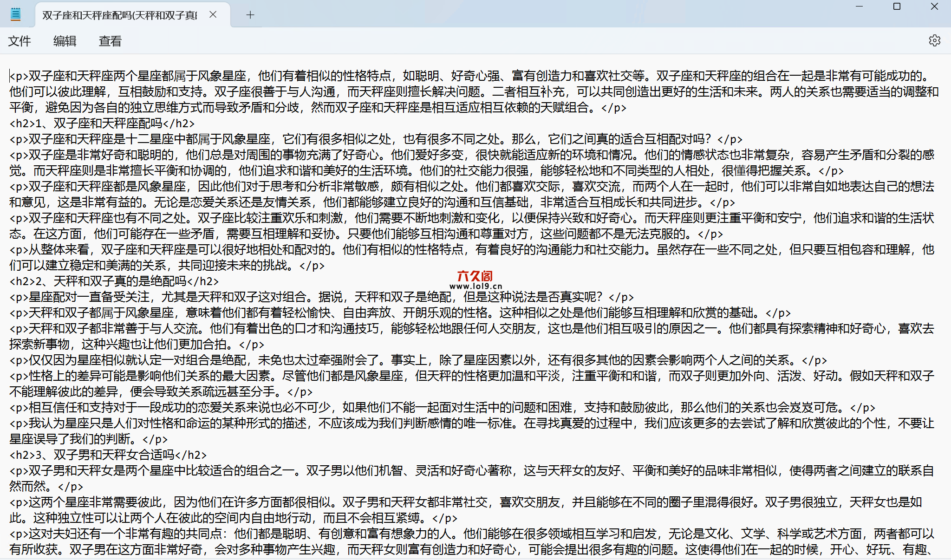Open the 查看 menu

[110, 41]
